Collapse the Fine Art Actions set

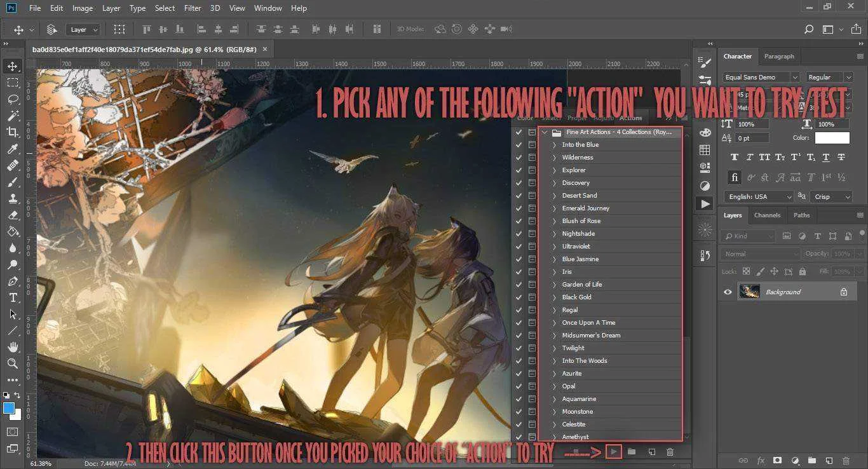tap(545, 132)
